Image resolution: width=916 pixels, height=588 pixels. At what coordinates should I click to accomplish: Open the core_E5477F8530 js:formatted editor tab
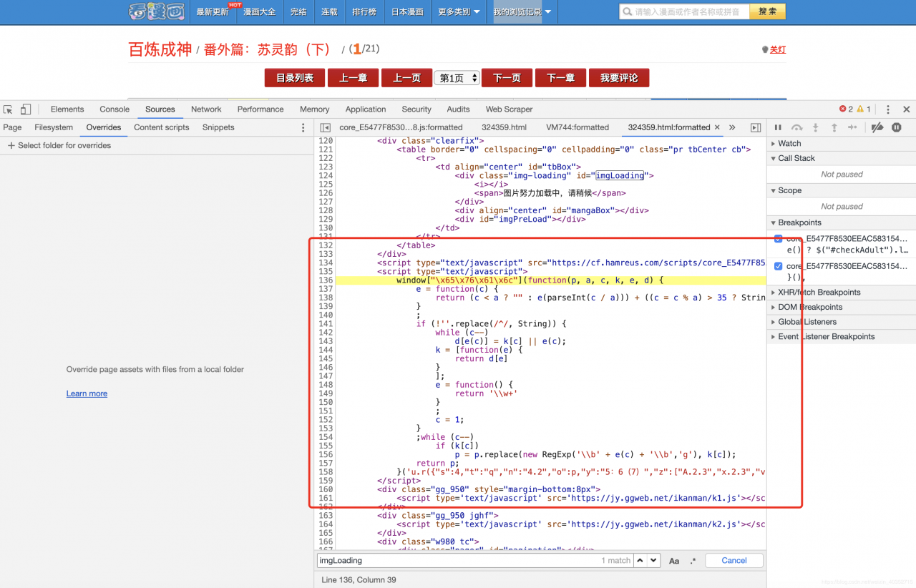[x=401, y=127]
